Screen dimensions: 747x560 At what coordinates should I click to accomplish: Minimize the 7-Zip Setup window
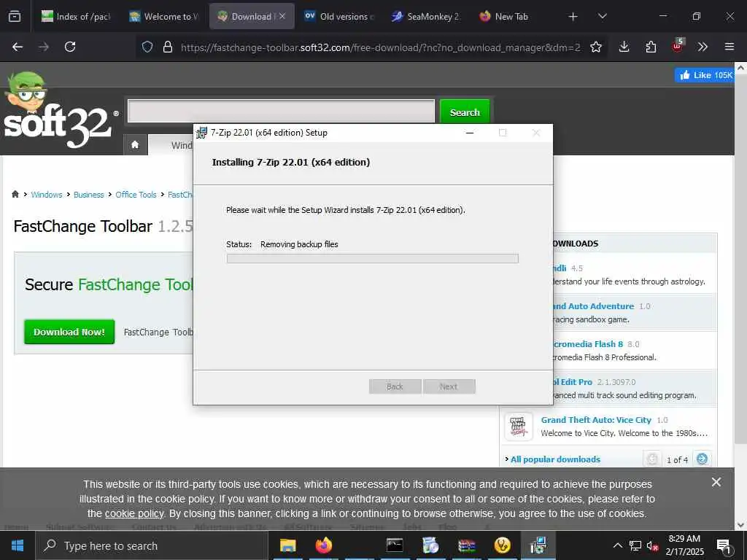click(470, 133)
